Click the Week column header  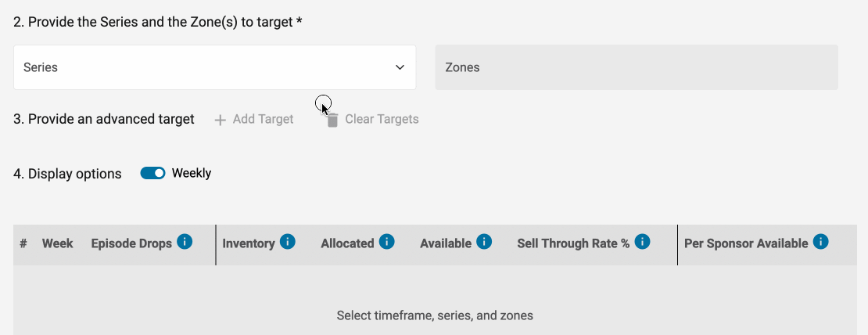pyautogui.click(x=58, y=243)
